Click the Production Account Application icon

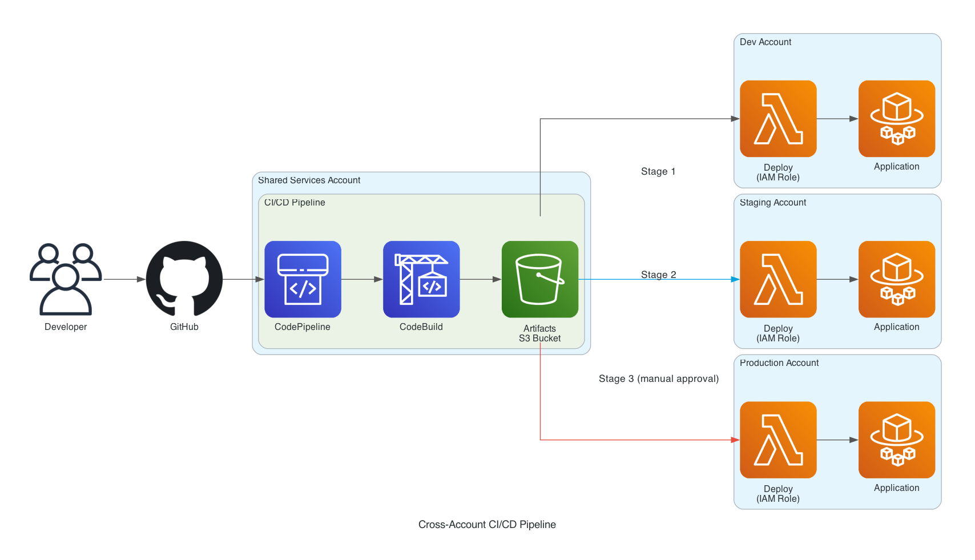[x=897, y=440]
